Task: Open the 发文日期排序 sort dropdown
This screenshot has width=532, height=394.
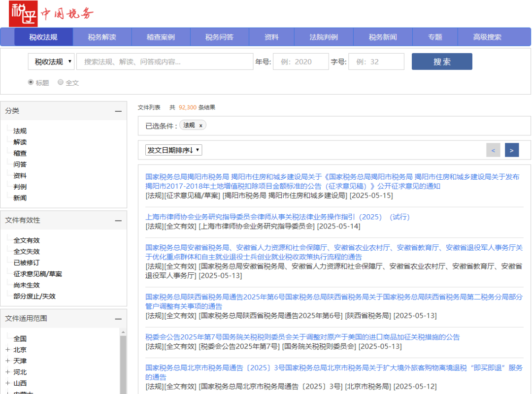Action: [174, 150]
